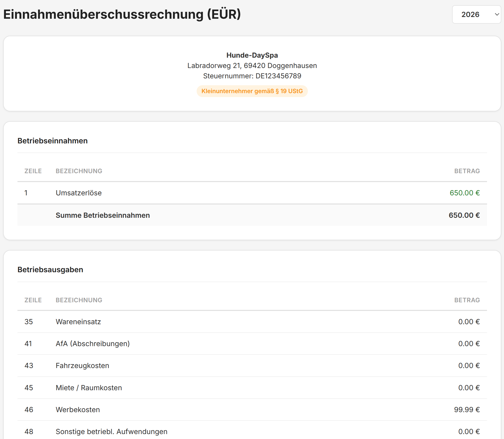
Task: Select the Fahrzeugkosten row
Action: [82, 366]
